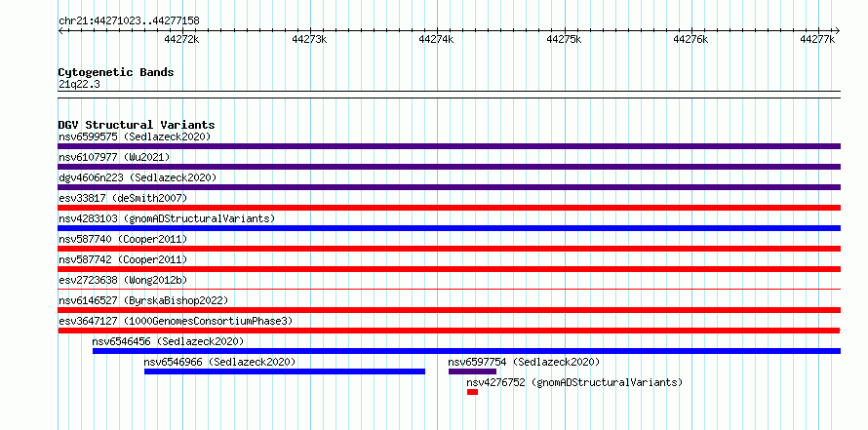
Task: Click the nsv6546456 (Sedlazeck2020) label
Action: tap(168, 341)
